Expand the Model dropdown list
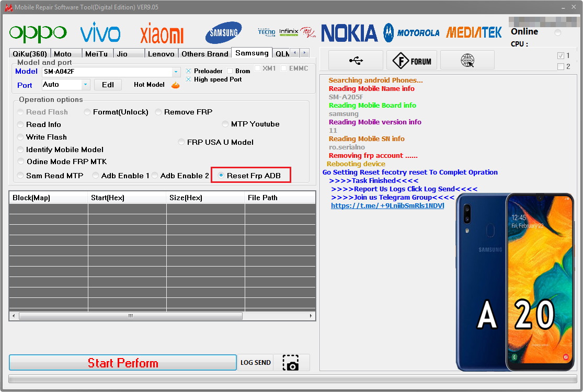 (x=176, y=72)
